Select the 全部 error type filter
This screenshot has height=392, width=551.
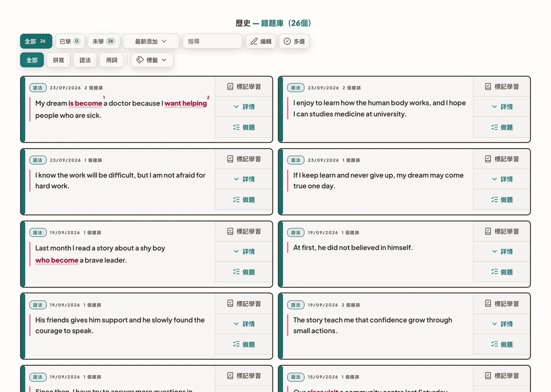tap(32, 60)
